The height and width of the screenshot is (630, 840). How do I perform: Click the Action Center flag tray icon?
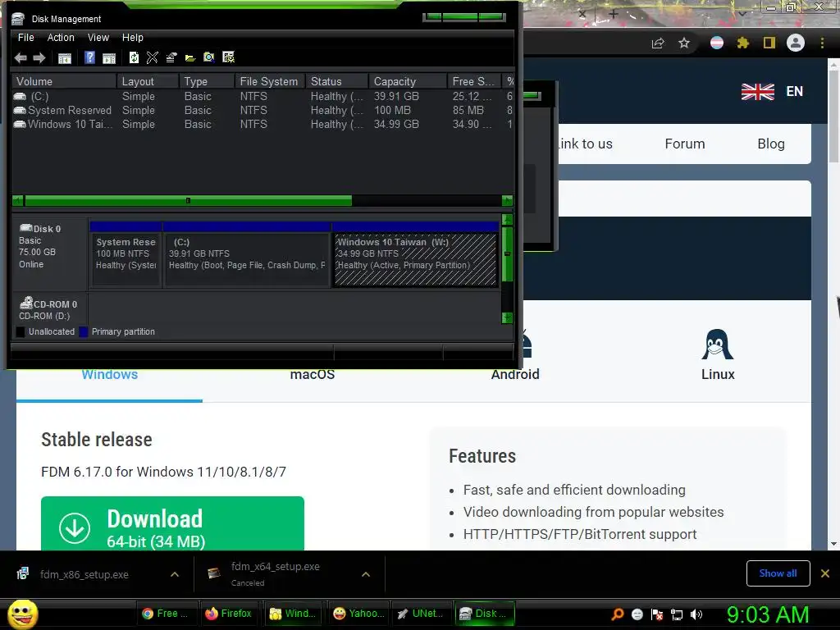point(657,614)
